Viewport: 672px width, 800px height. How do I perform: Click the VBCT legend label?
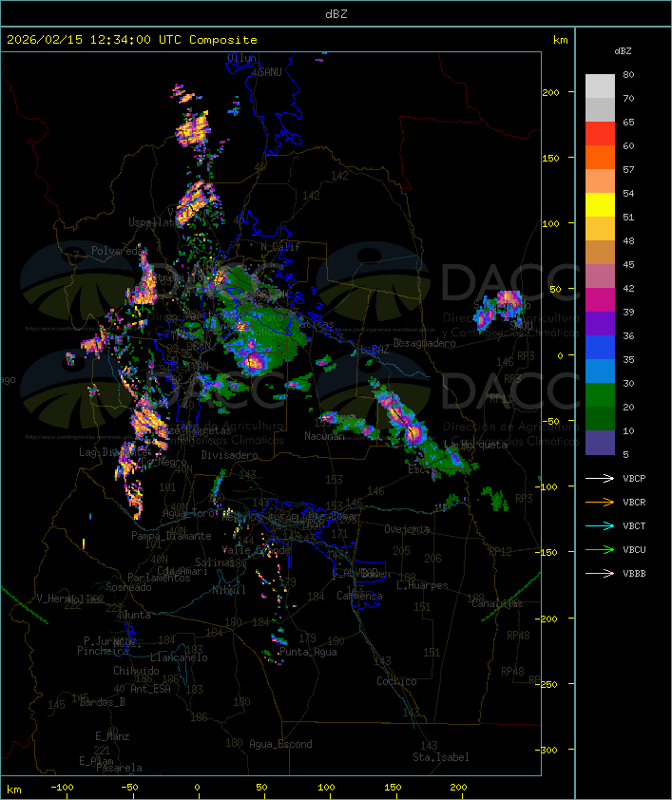click(x=634, y=526)
